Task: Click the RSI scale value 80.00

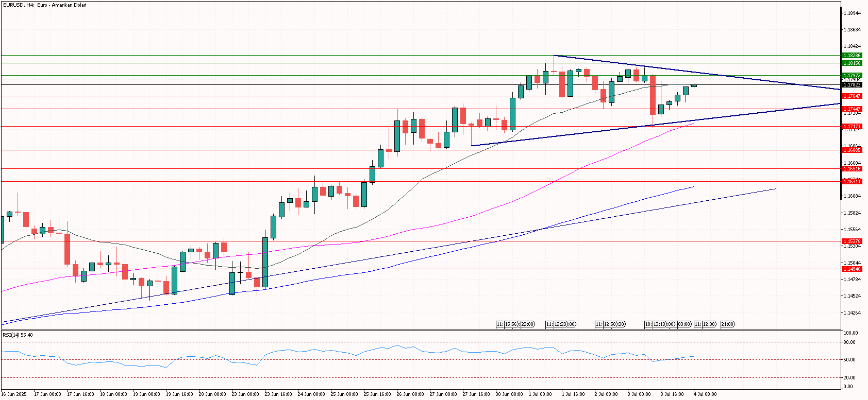Action: tap(849, 342)
